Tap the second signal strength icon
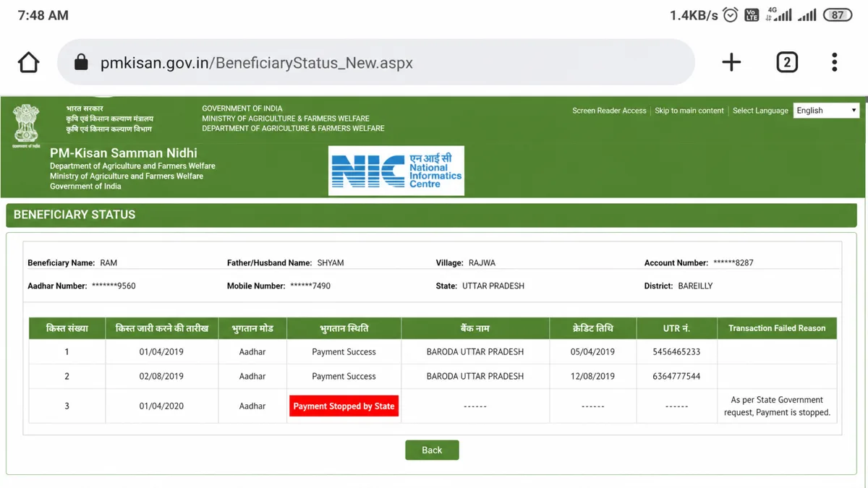 [x=807, y=14]
